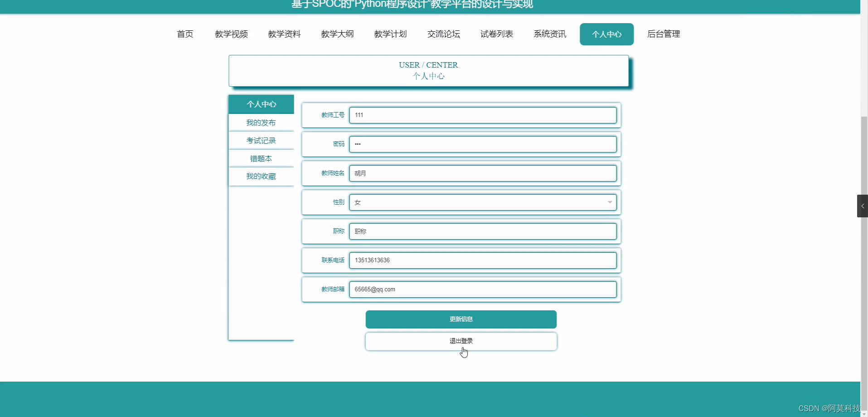This screenshot has height=417, width=868.
Task: Select the 密码 password field
Action: (x=483, y=144)
